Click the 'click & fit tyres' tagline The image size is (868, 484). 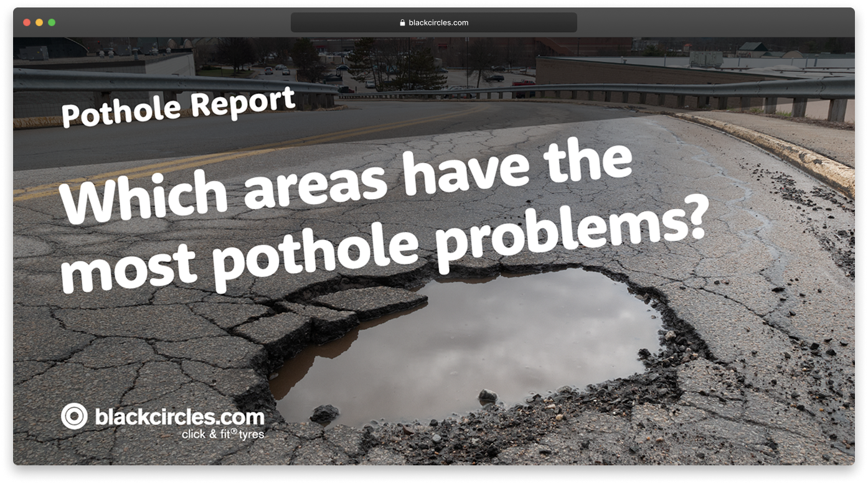coord(222,434)
